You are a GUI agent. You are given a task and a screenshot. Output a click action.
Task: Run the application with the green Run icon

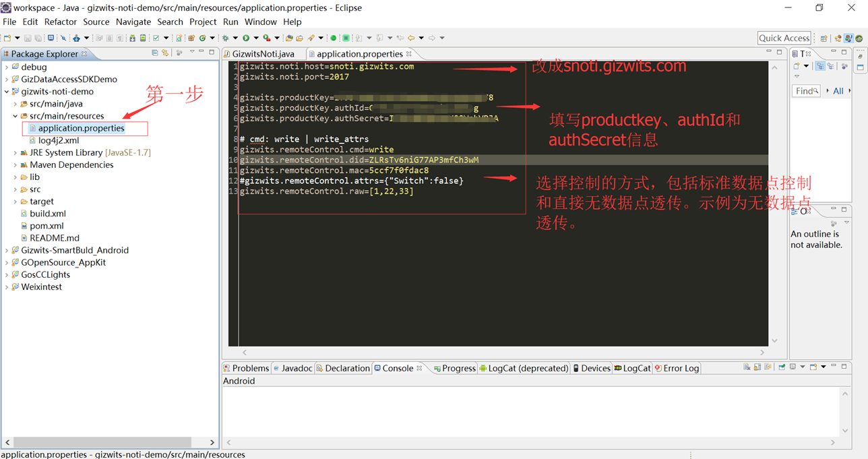pyautogui.click(x=246, y=38)
